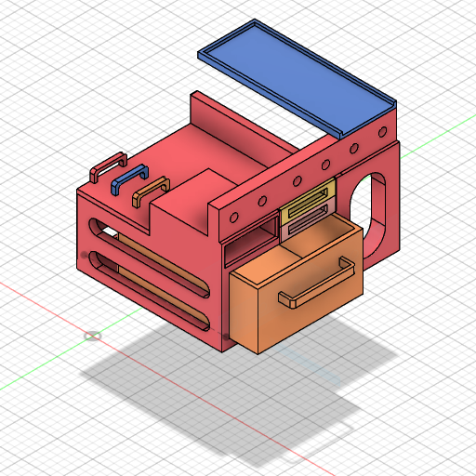Image resolution: width=476 pixels, height=476 pixels.
Task: Select the pink slotted block under the yellow one
Action: tap(307, 220)
